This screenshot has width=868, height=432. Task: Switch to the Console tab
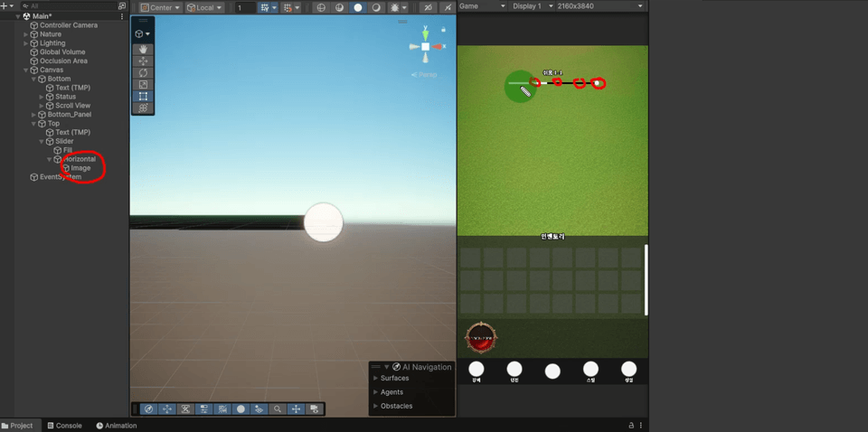(65, 426)
